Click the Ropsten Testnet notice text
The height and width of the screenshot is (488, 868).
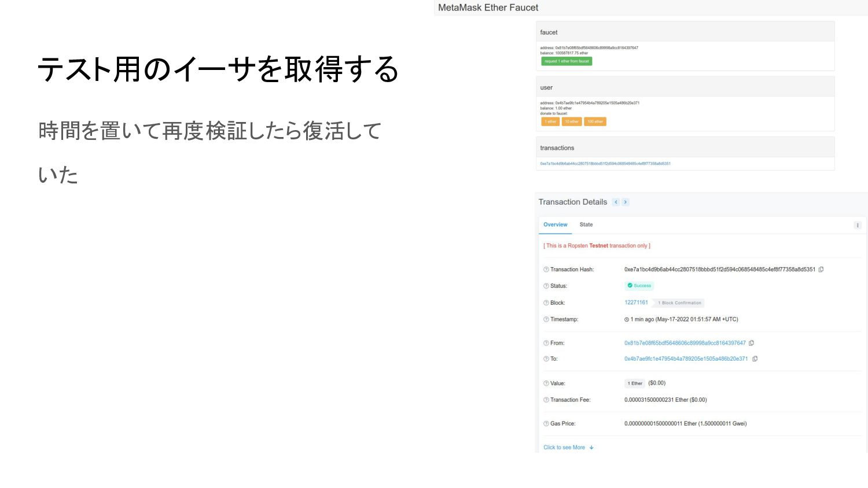coord(597,246)
